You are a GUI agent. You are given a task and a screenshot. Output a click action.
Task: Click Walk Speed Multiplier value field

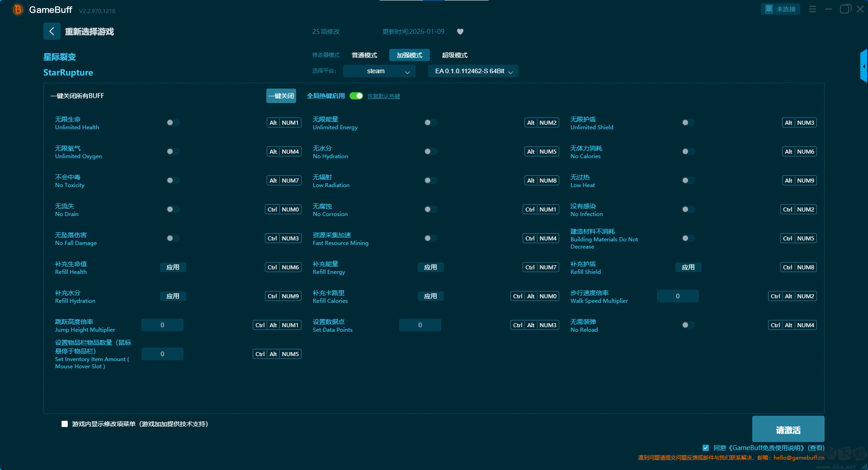(x=678, y=296)
